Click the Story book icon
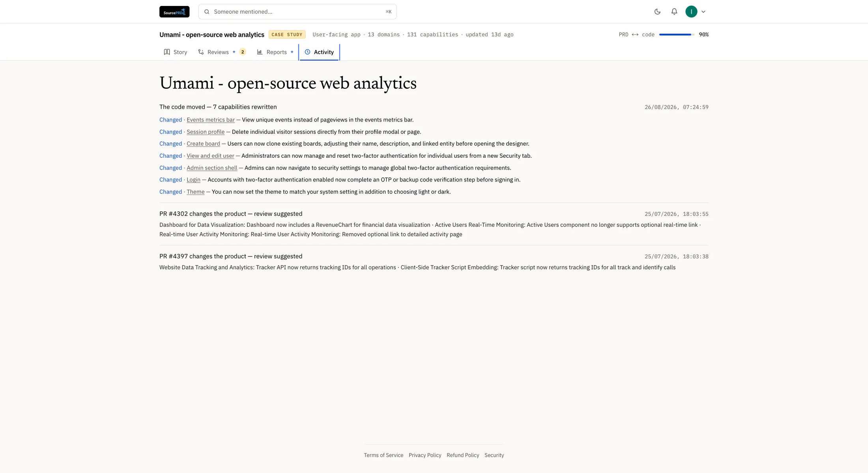 167,52
